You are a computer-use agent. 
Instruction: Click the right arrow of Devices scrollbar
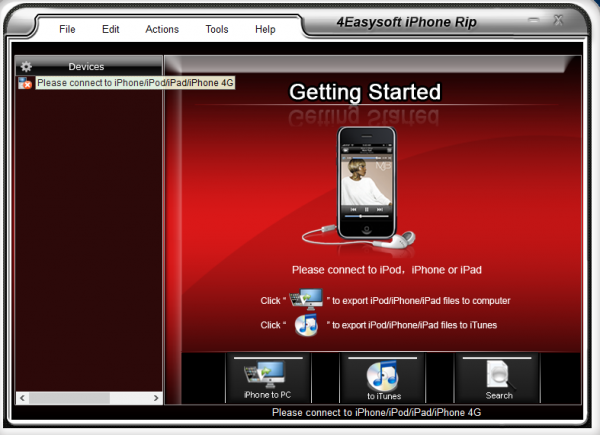(x=156, y=398)
